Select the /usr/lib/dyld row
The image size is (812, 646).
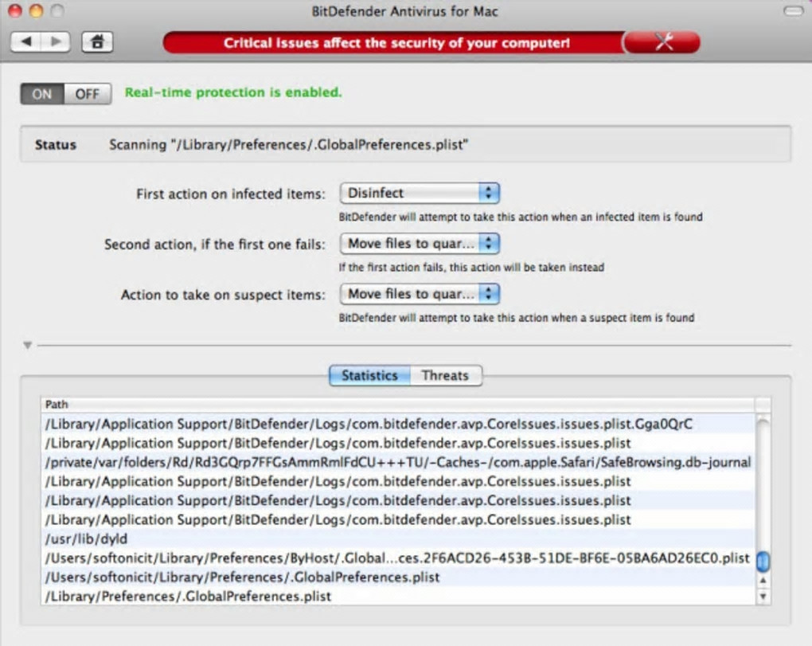pyautogui.click(x=398, y=538)
